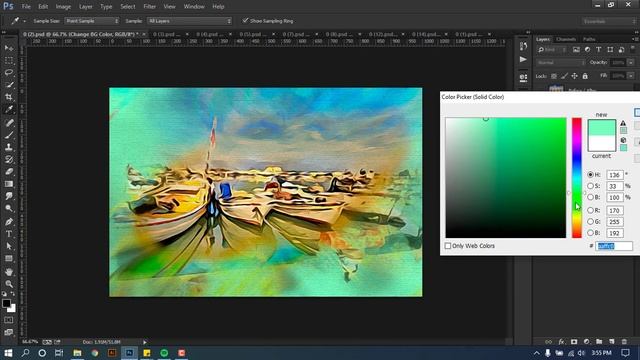Image resolution: width=640 pixels, height=360 pixels.
Task: Select the Hand tool
Action: coord(9,272)
